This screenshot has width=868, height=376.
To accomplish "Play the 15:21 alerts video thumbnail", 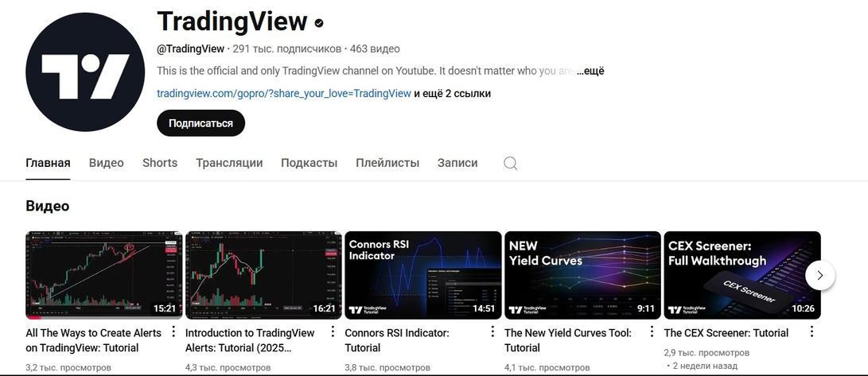I will 103,275.
